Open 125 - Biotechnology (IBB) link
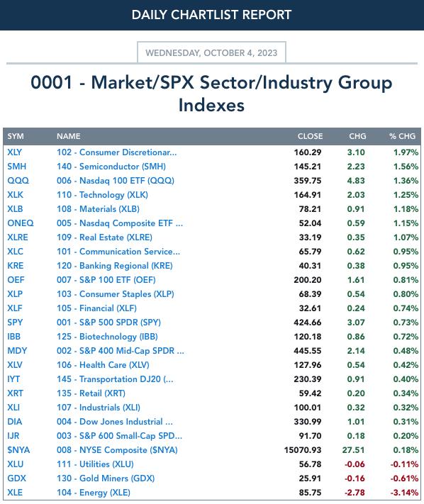The width and height of the screenshot is (424, 504). (107, 337)
